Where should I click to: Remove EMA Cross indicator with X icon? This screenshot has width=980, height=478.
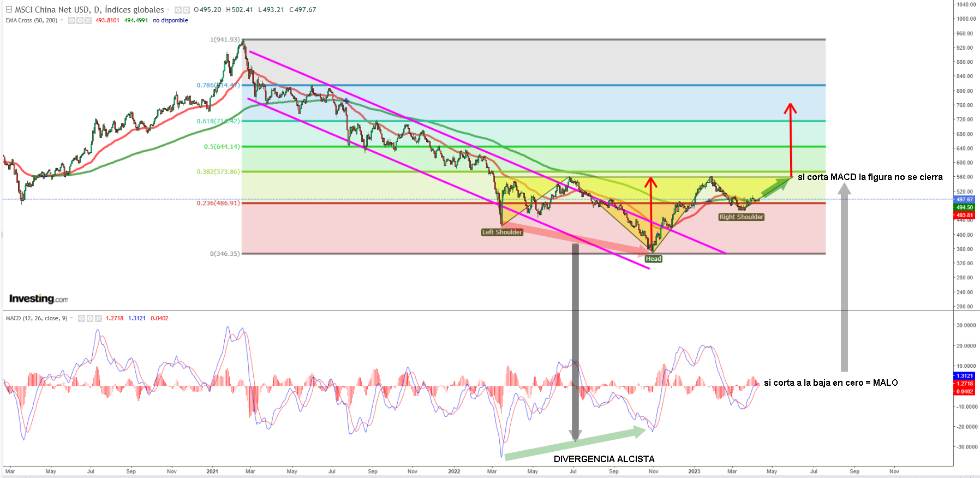(88, 21)
